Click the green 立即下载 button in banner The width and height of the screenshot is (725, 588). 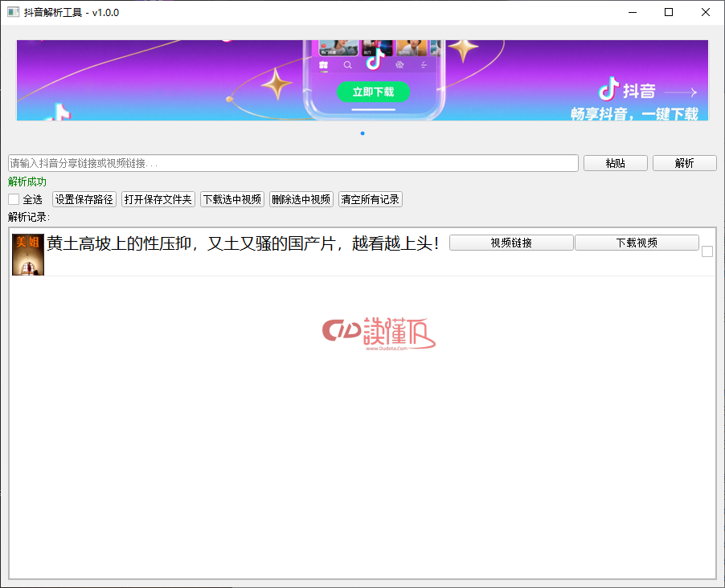(373, 92)
